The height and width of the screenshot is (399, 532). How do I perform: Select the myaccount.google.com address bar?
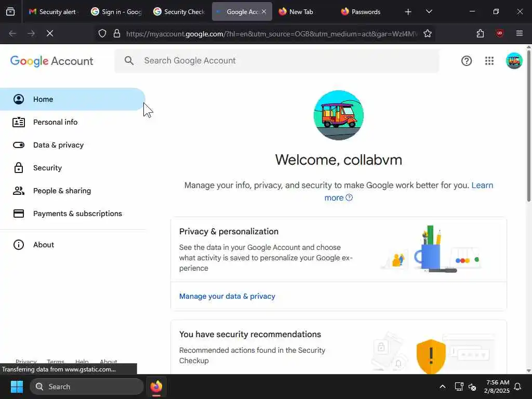pos(271,34)
